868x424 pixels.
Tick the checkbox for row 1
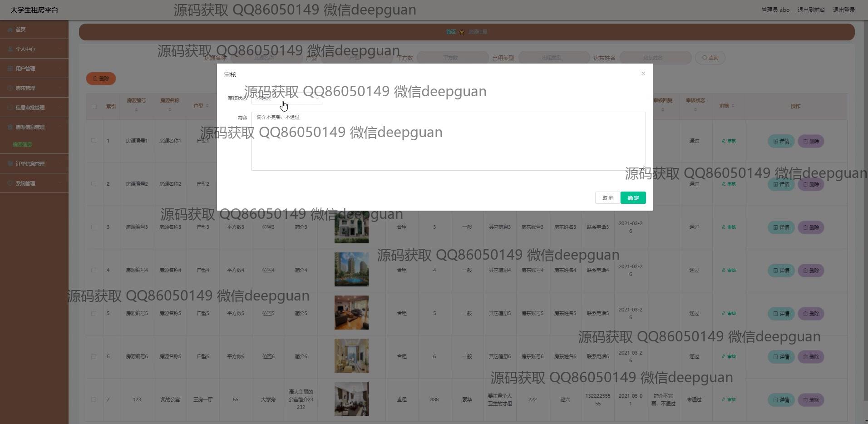coord(94,141)
